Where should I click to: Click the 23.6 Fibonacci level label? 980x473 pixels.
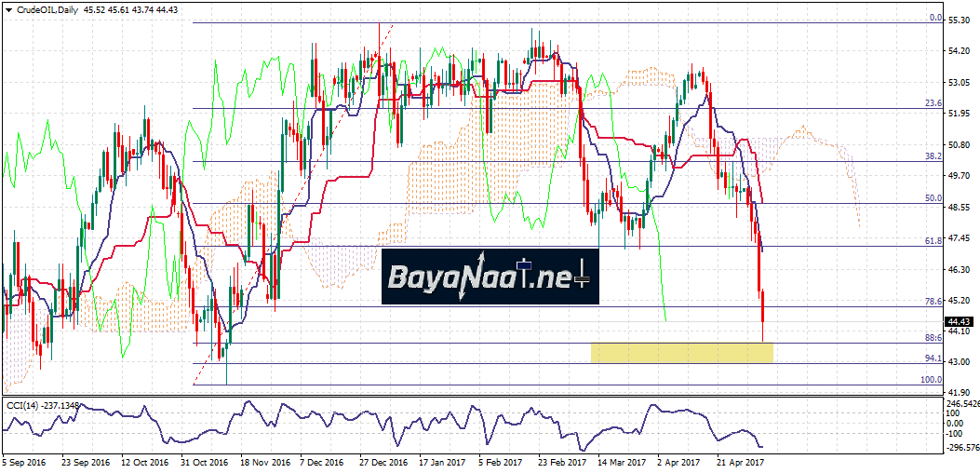click(x=934, y=103)
